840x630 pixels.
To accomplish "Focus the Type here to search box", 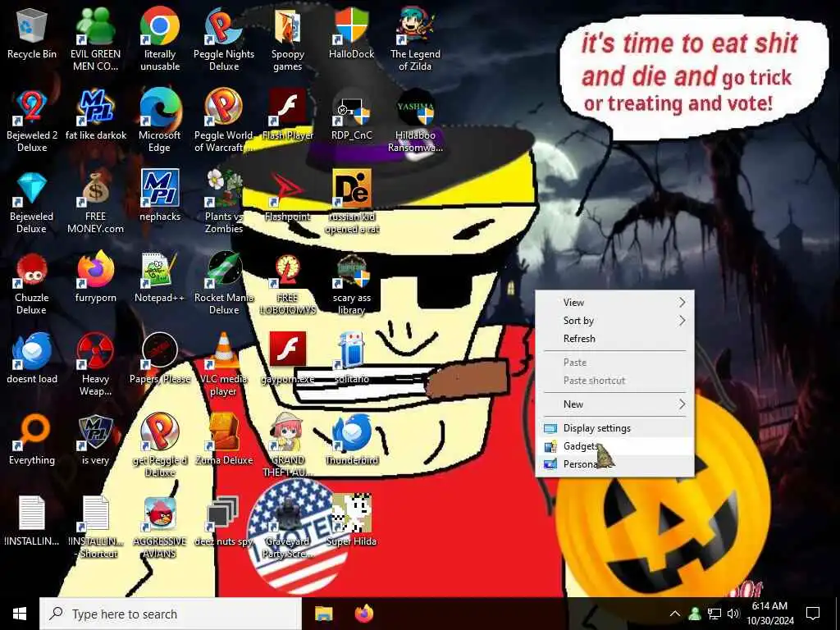I will (x=171, y=614).
